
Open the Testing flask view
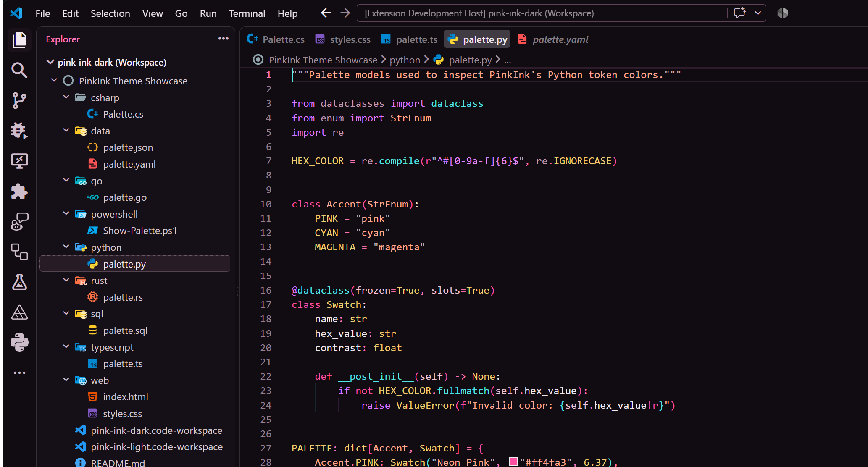coord(19,282)
